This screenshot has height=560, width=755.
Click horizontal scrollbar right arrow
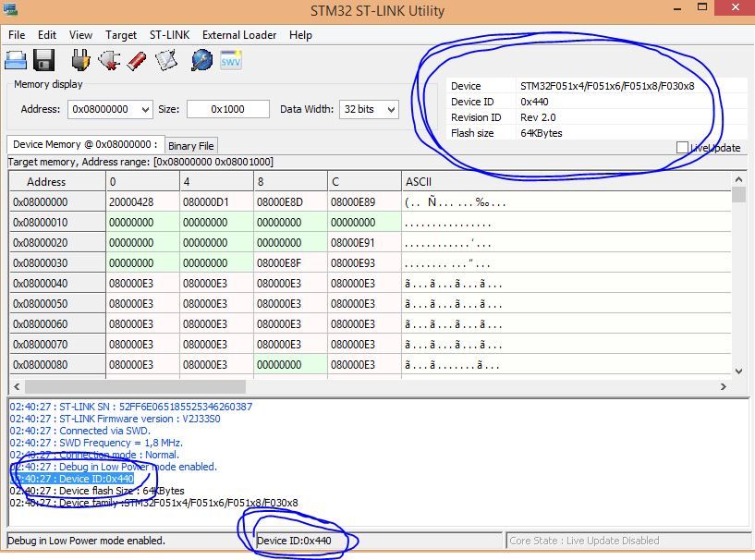point(723,386)
